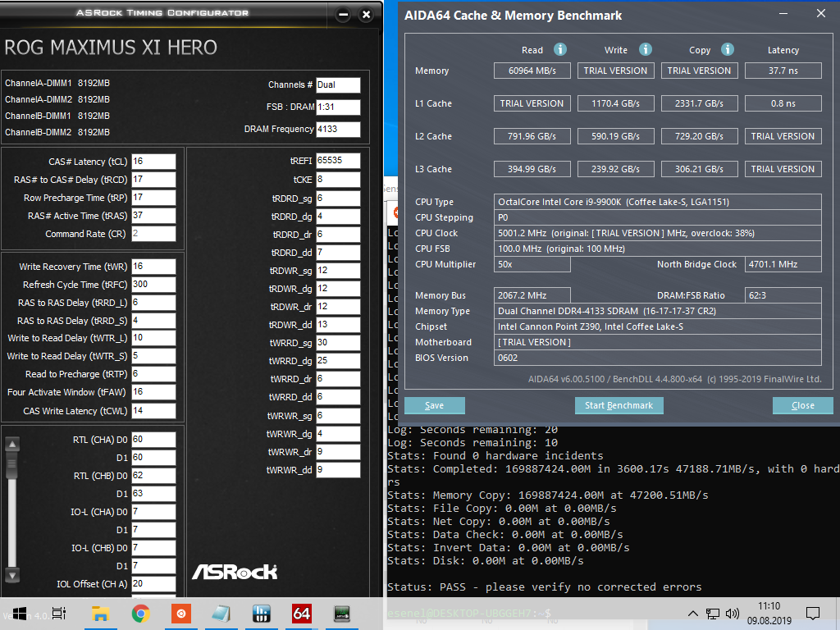840x630 pixels.
Task: Open File Explorer from the taskbar
Action: 100,614
